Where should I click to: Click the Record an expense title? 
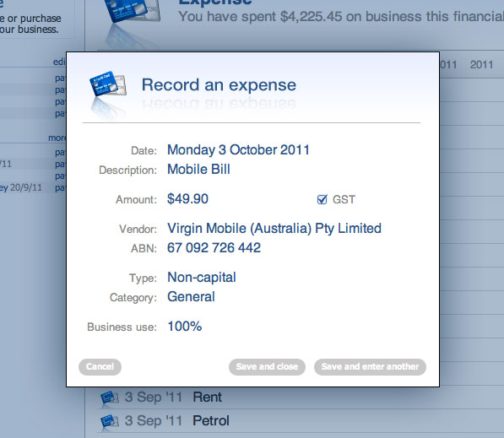(219, 85)
